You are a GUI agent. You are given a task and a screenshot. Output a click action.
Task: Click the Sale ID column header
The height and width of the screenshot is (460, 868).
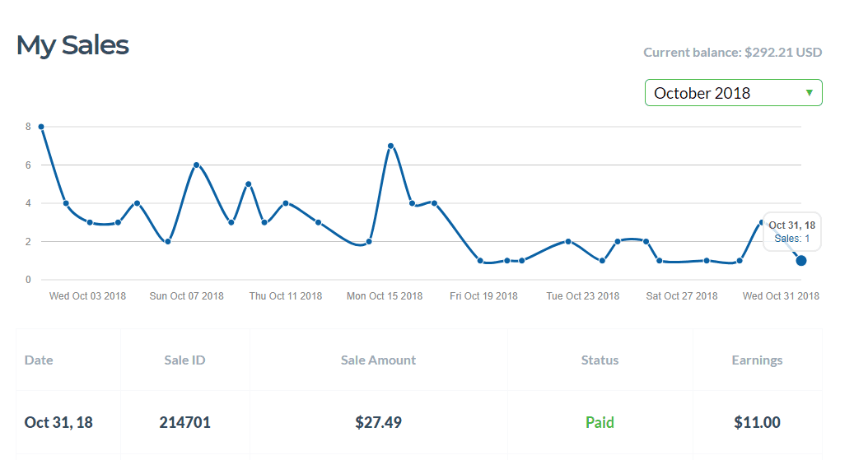185,360
